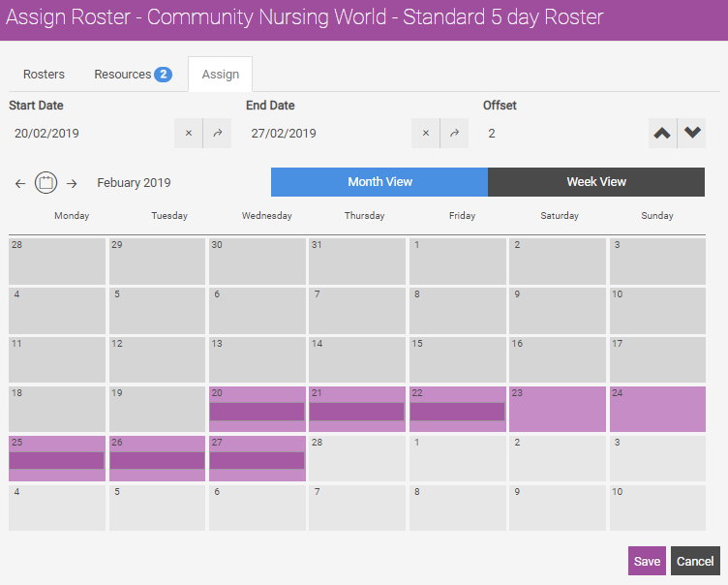Clear the End Date field
728x585 pixels.
tap(426, 134)
